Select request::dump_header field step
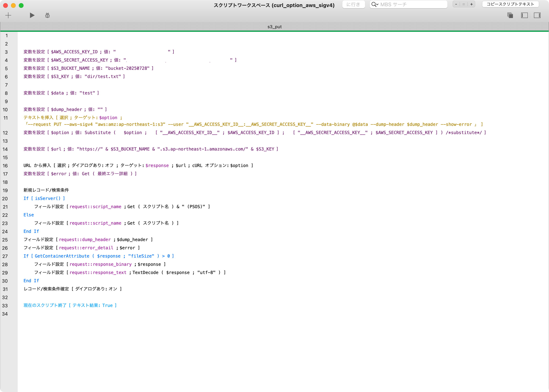 pos(88,240)
